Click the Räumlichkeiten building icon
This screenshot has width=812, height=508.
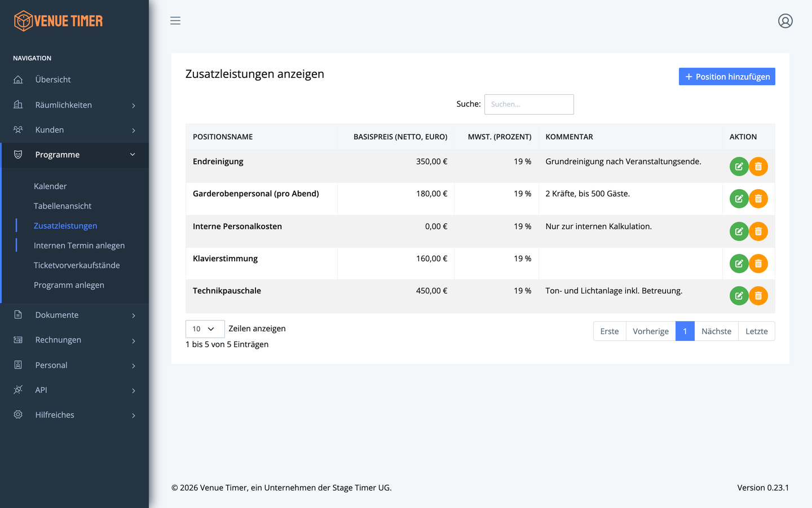(18, 104)
